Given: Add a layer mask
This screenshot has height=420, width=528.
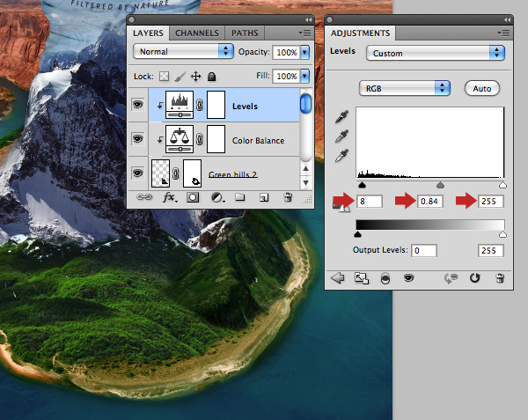Looking at the screenshot, I should click(x=193, y=198).
